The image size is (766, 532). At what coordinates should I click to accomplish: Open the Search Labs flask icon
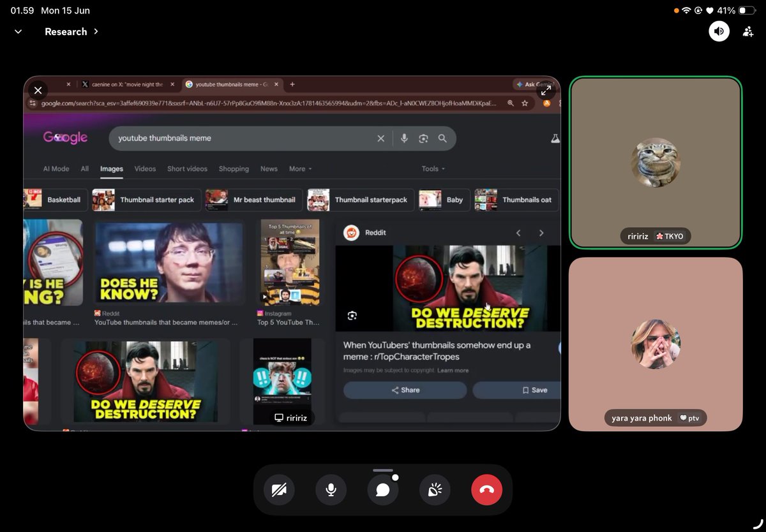555,138
